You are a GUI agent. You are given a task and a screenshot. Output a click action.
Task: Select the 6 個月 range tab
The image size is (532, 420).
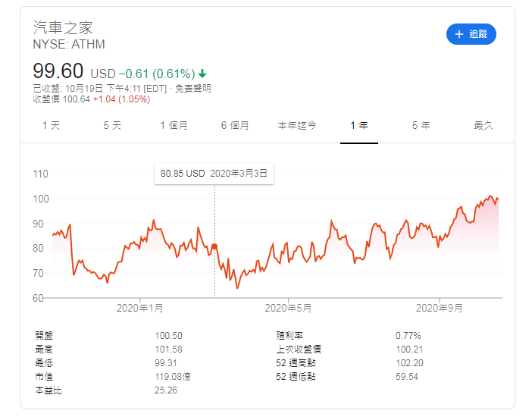[235, 125]
